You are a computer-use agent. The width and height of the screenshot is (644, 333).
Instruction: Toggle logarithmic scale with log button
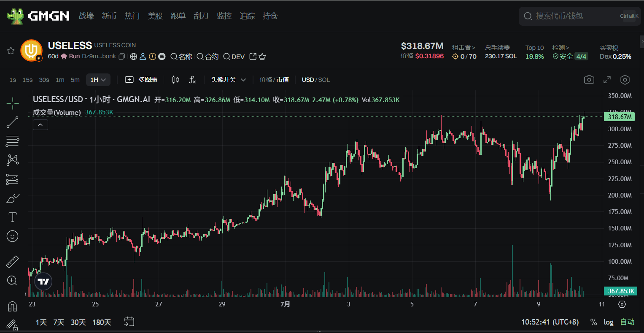(x=608, y=322)
